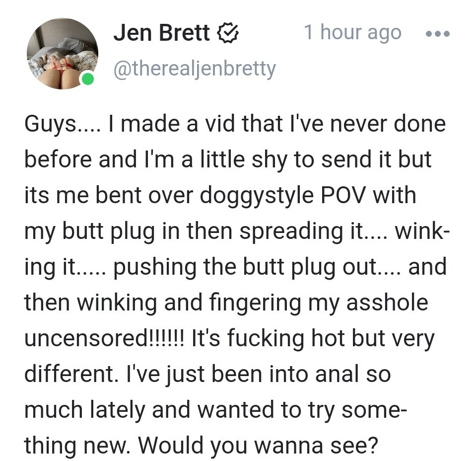Open Jen Brett's profile picture
The image size is (476, 461).
pyautogui.click(x=62, y=54)
